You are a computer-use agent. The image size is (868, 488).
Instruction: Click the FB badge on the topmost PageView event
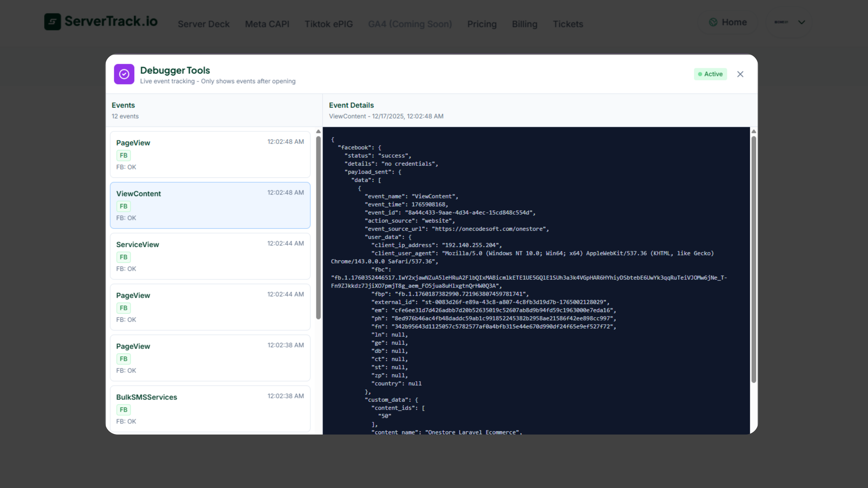click(123, 155)
